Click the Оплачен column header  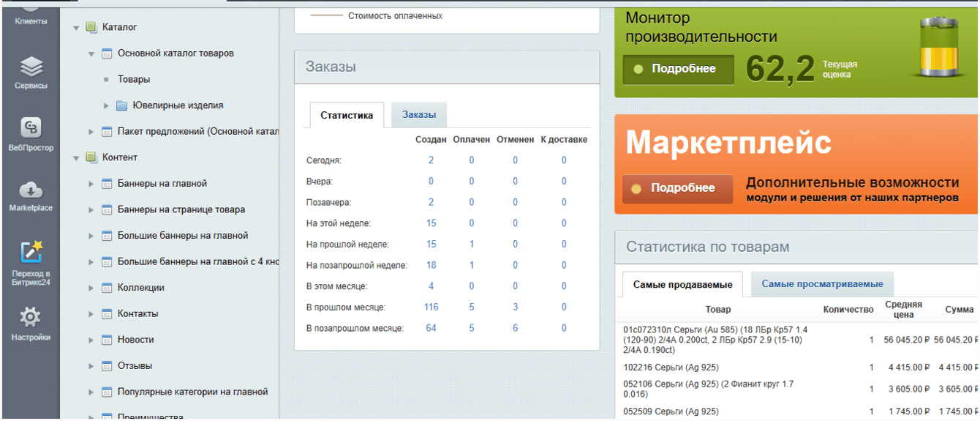471,139
